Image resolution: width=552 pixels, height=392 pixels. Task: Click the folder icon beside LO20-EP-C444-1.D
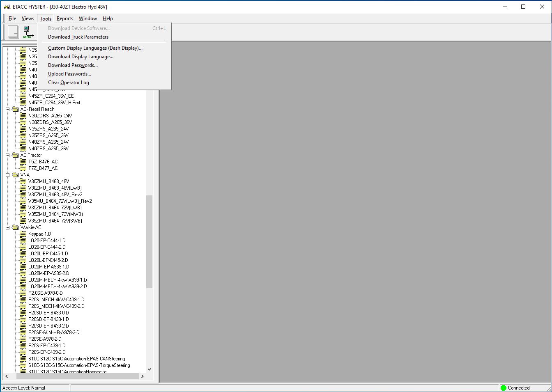tap(23, 241)
